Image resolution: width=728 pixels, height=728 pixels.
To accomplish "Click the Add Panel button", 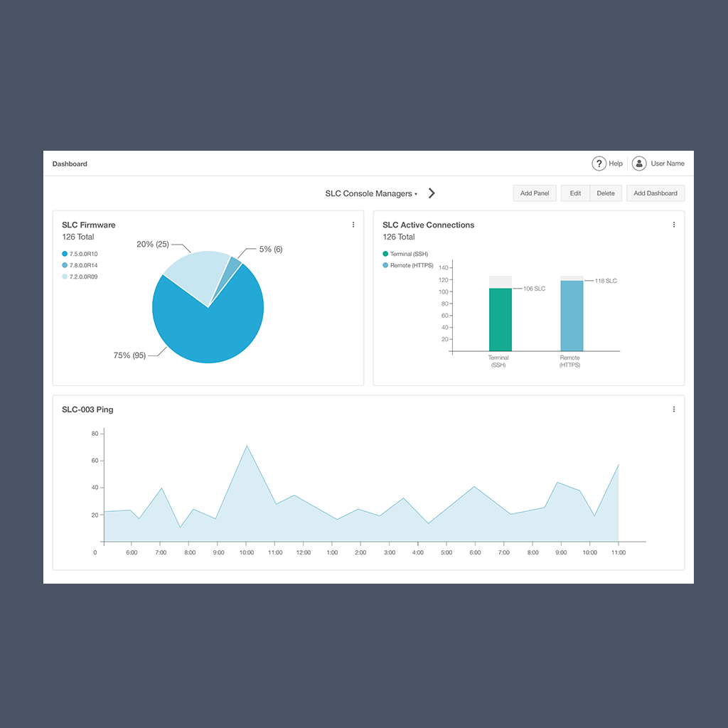I will tap(535, 193).
